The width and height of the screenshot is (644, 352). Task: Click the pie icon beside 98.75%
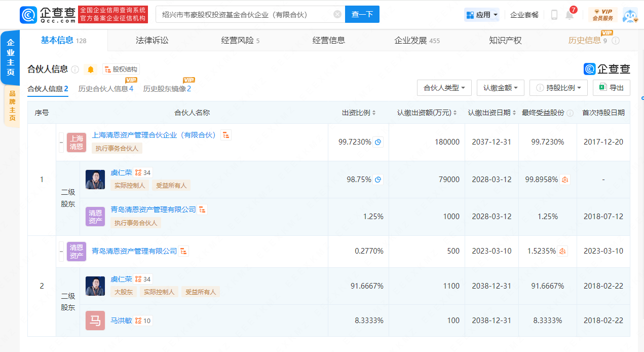coord(378,180)
